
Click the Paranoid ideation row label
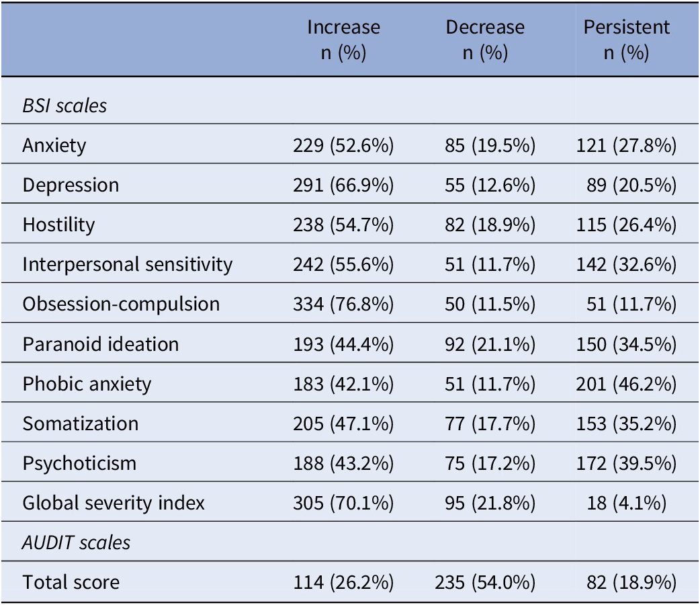(101, 344)
